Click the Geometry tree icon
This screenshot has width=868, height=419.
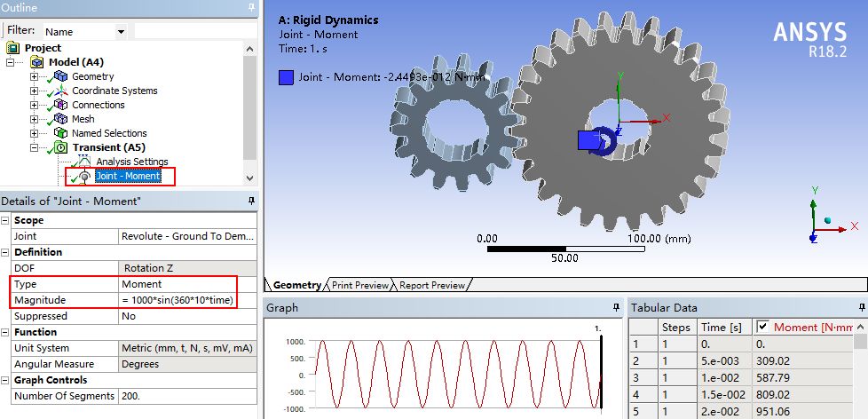(x=61, y=76)
